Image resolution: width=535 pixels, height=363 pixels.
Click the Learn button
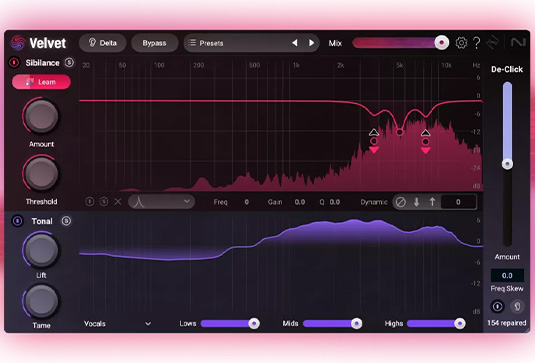point(41,82)
